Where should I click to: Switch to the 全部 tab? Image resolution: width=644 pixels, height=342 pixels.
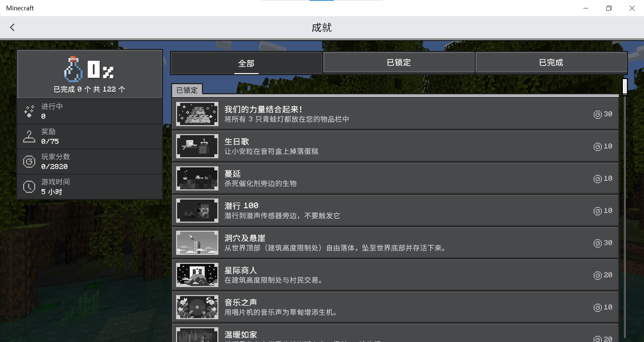246,63
